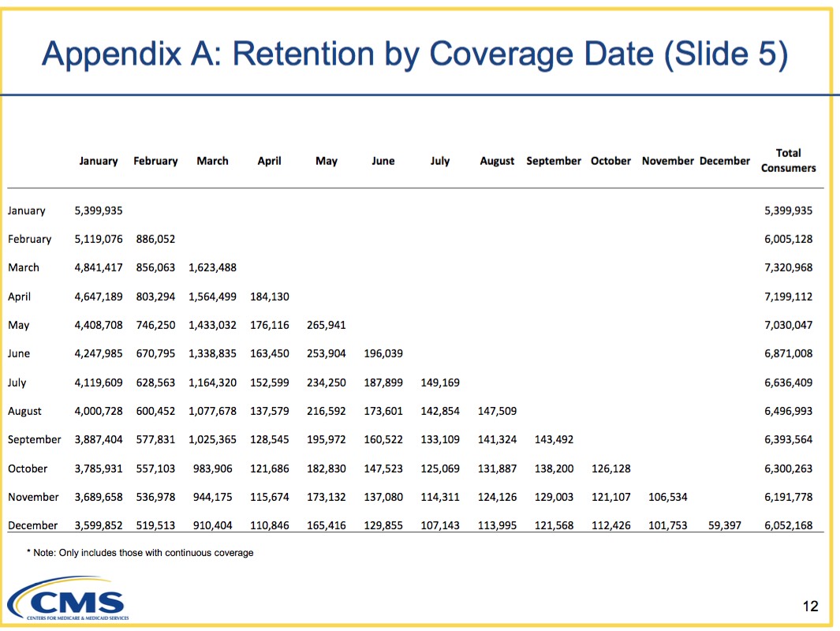Click the total 7,030,047

click(x=788, y=325)
